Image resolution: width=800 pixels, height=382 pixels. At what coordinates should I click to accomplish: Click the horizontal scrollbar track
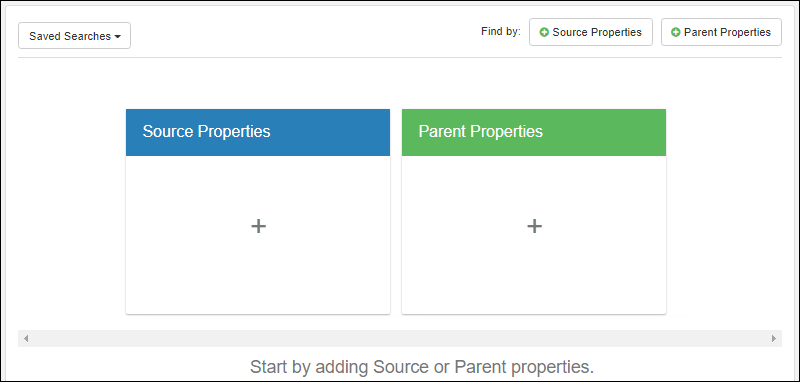(x=400, y=338)
